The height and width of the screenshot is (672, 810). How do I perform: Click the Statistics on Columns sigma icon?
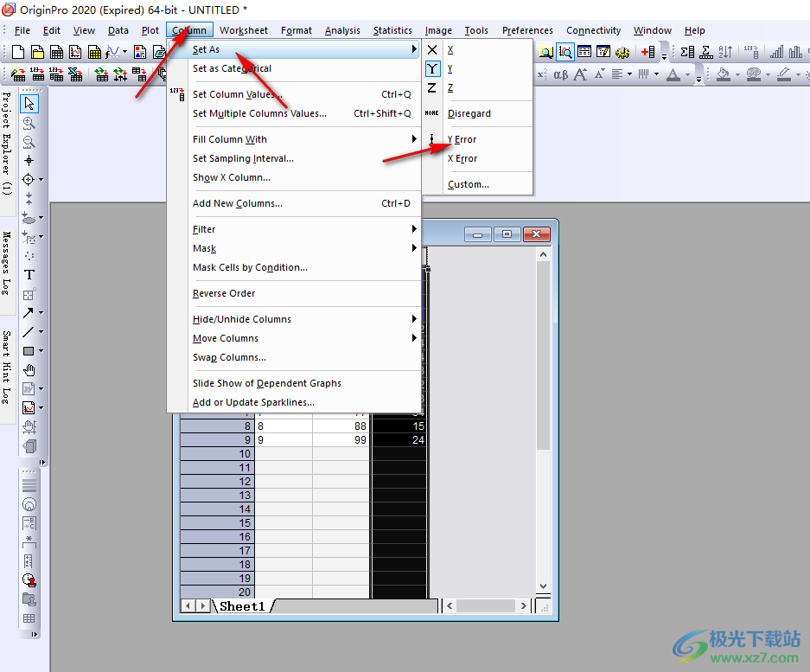(687, 52)
